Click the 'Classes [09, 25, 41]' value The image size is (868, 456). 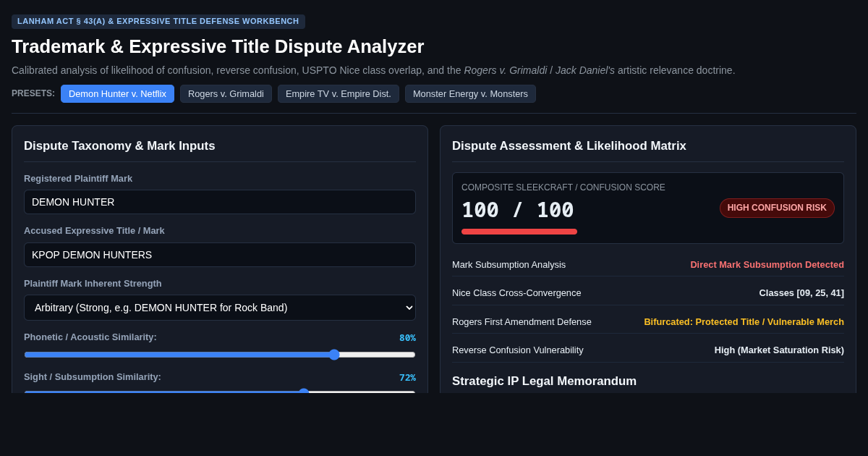coord(801,293)
